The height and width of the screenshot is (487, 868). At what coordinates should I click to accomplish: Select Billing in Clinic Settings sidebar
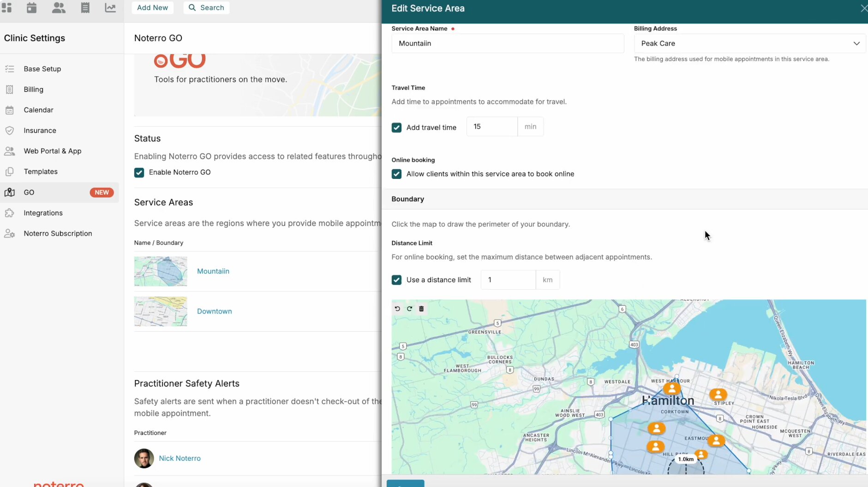(34, 89)
